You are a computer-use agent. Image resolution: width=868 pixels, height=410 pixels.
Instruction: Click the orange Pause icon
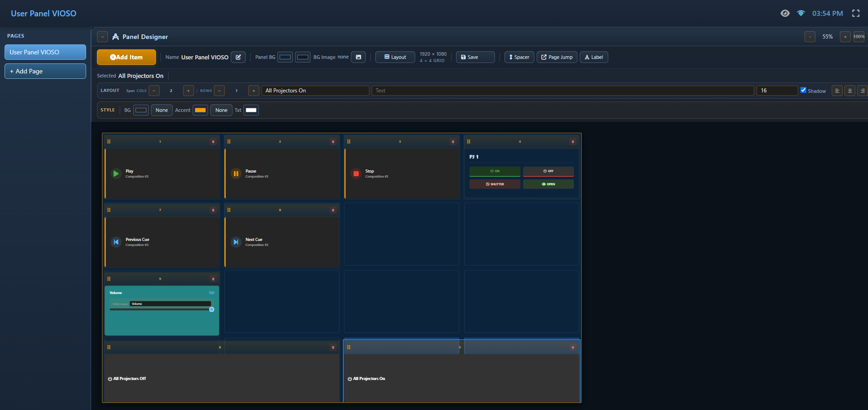click(236, 174)
